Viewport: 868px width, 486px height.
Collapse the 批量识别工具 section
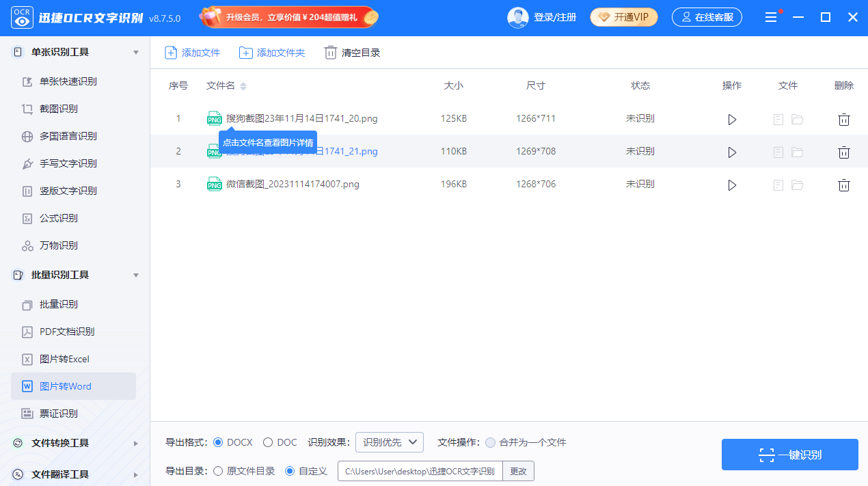coord(60,275)
